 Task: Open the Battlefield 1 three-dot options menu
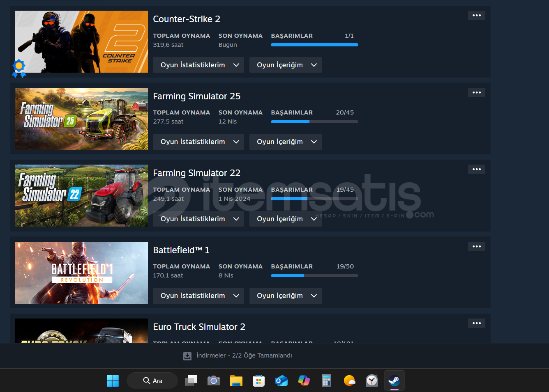[477, 246]
